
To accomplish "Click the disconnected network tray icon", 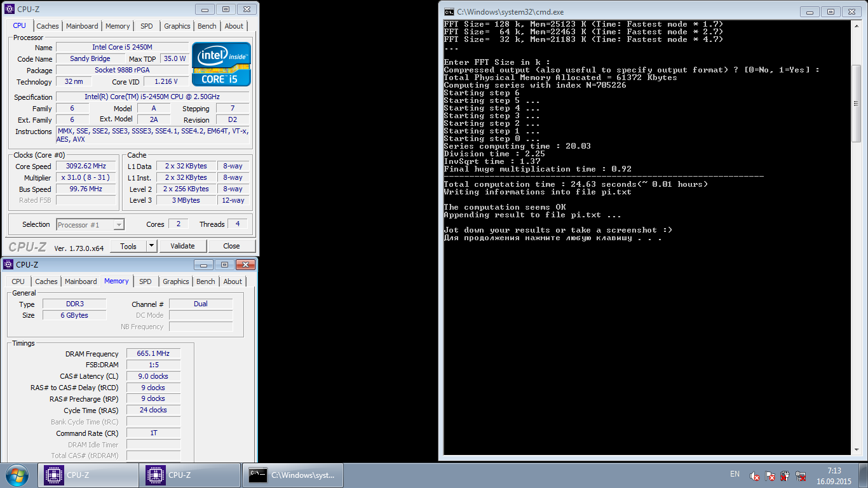I will pos(801,475).
